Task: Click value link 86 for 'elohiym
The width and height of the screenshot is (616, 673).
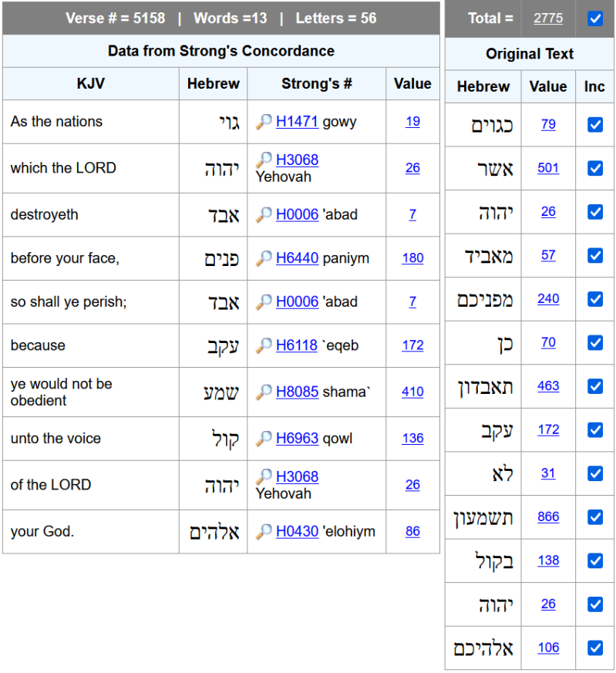Action: click(x=412, y=531)
